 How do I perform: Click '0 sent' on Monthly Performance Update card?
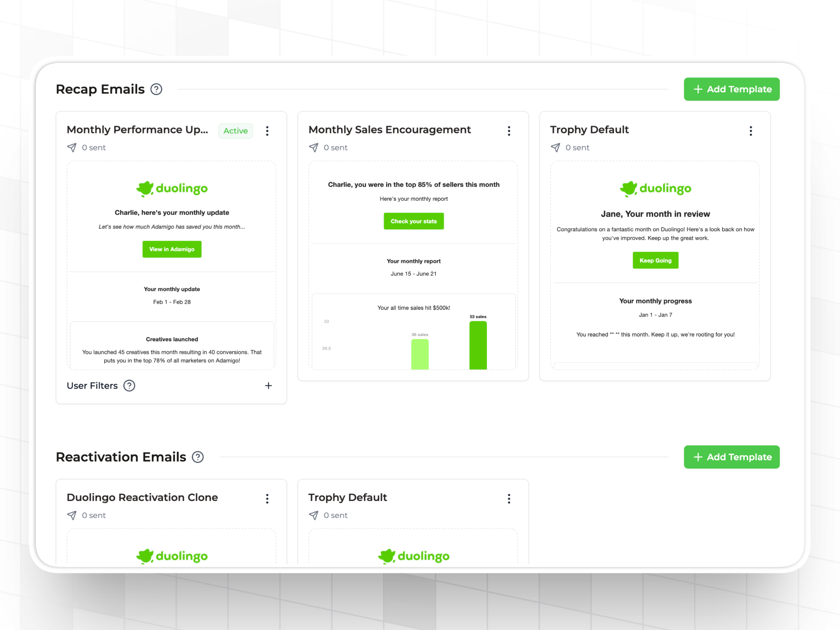pyautogui.click(x=94, y=147)
